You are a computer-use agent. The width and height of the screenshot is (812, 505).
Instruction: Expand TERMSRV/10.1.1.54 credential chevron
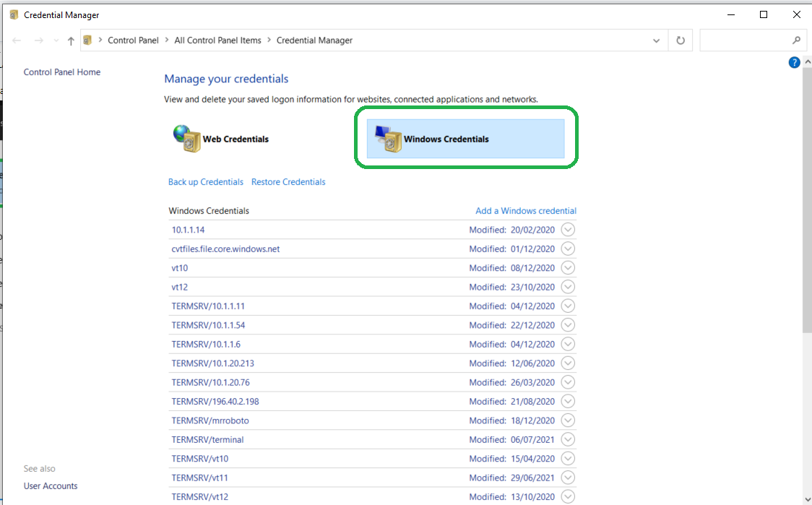coord(568,325)
